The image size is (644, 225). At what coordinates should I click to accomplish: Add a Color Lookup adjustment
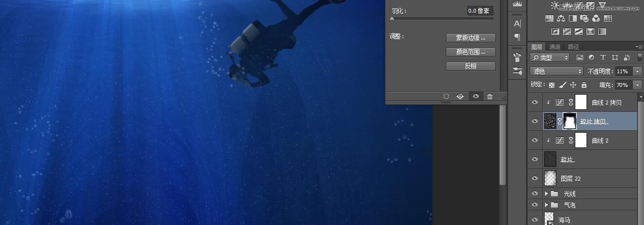pyautogui.click(x=608, y=19)
